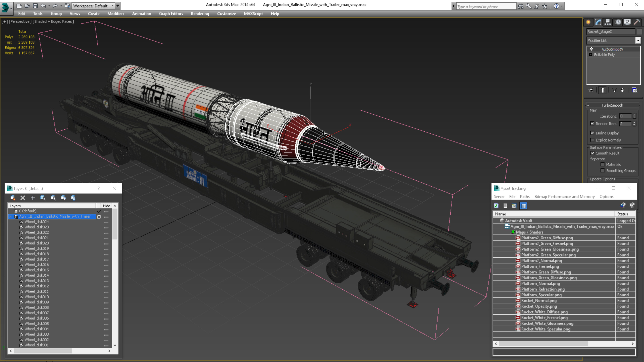Click the Save File disk icon
The height and width of the screenshot is (362, 644).
(35, 6)
